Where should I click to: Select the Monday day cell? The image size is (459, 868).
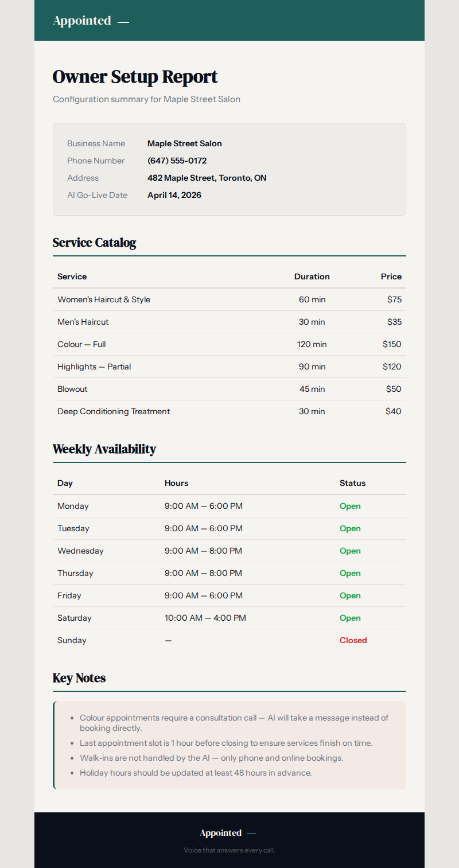click(73, 506)
